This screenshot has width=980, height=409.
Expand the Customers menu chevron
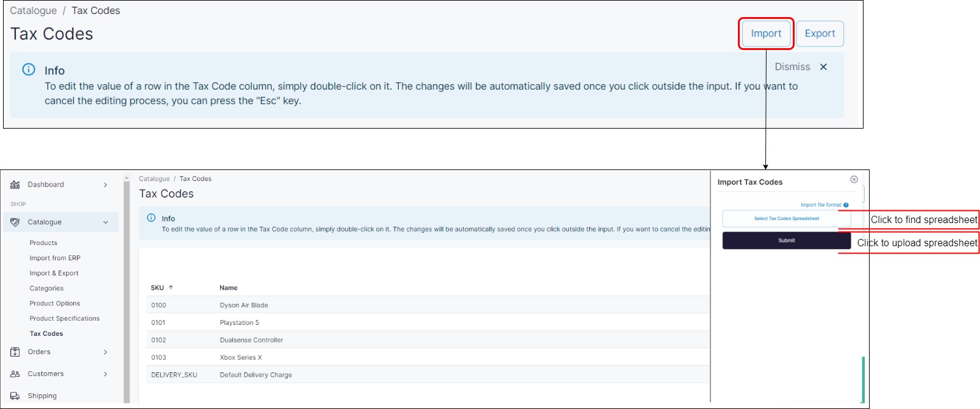106,374
